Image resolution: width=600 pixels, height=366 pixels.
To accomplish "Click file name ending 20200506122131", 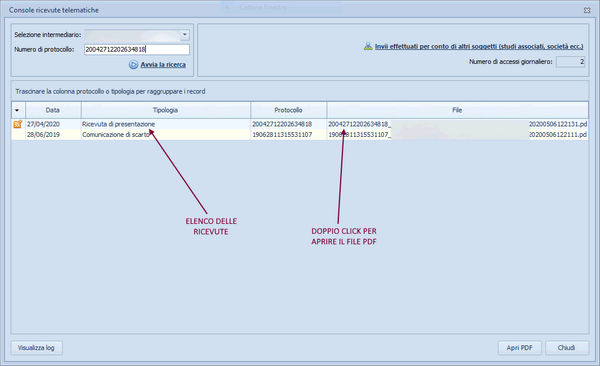I will point(458,124).
